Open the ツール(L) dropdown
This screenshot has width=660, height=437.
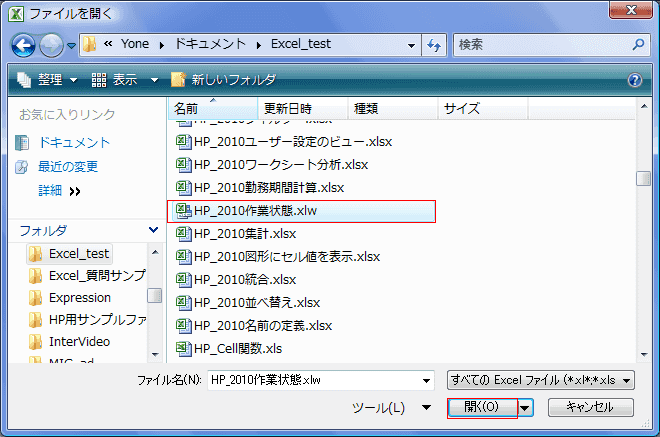pyautogui.click(x=391, y=408)
